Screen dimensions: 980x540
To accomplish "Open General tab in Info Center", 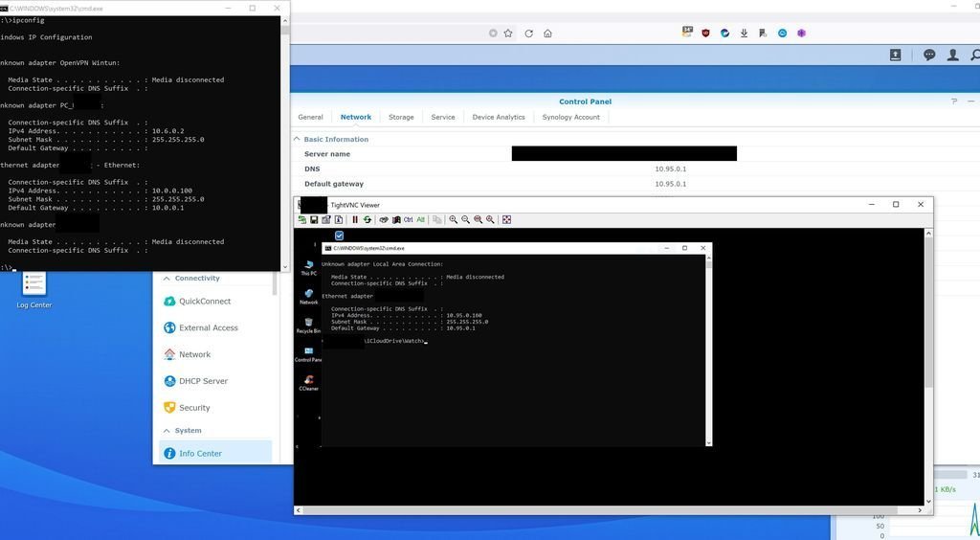I will pos(311,117).
